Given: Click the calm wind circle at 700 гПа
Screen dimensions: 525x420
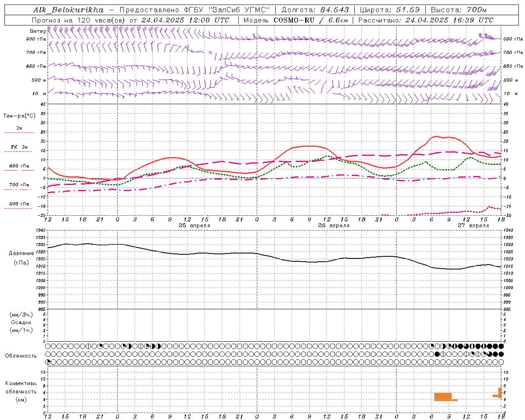Looking at the screenshot, I should (x=210, y=52).
